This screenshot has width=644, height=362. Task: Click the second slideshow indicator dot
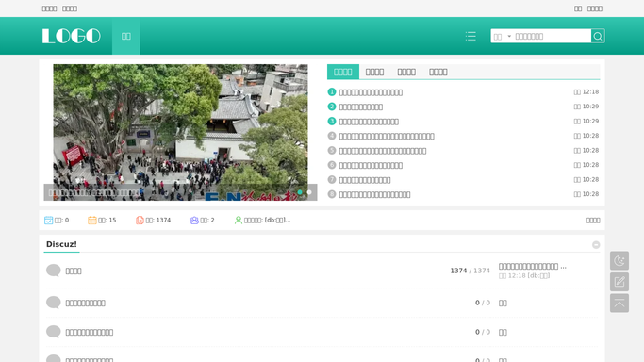pyautogui.click(x=309, y=192)
